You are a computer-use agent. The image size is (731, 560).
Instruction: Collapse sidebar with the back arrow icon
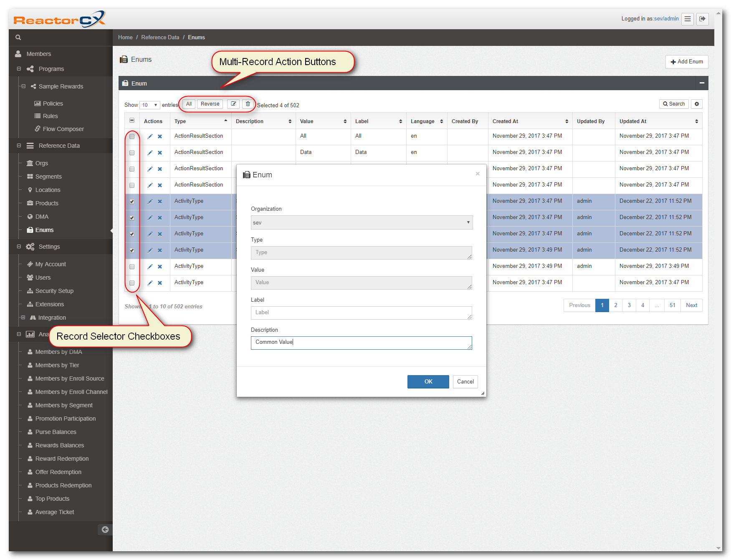click(105, 530)
